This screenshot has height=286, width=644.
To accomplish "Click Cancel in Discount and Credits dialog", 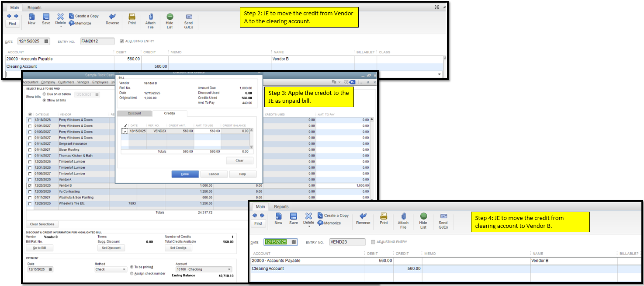I will click(214, 174).
